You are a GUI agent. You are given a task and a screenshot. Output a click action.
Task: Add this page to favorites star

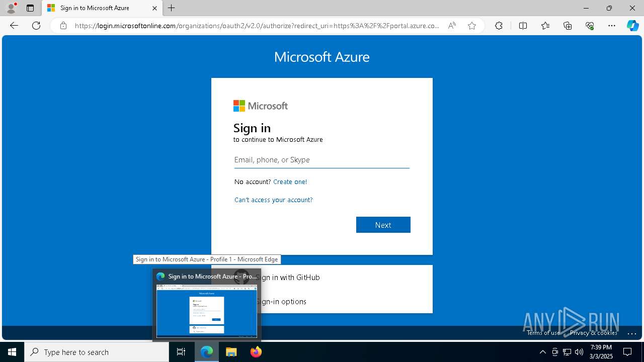pos(472,26)
